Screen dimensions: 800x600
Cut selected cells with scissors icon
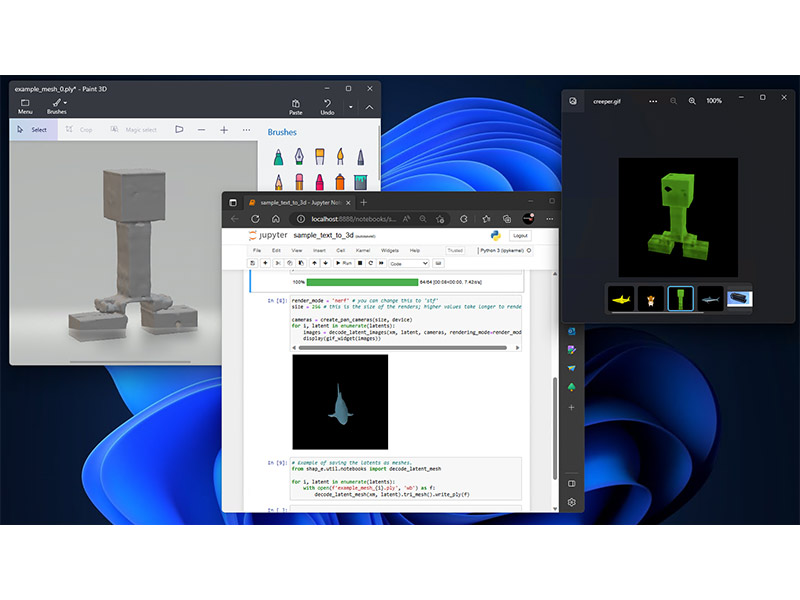tap(278, 263)
